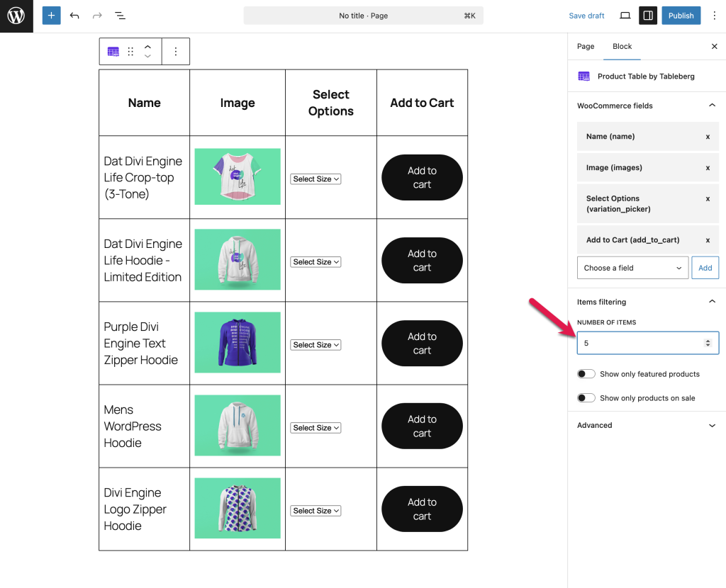Click the Purple Zipper Hoodie image
Viewport: 726px width, 588px height.
pyautogui.click(x=238, y=342)
